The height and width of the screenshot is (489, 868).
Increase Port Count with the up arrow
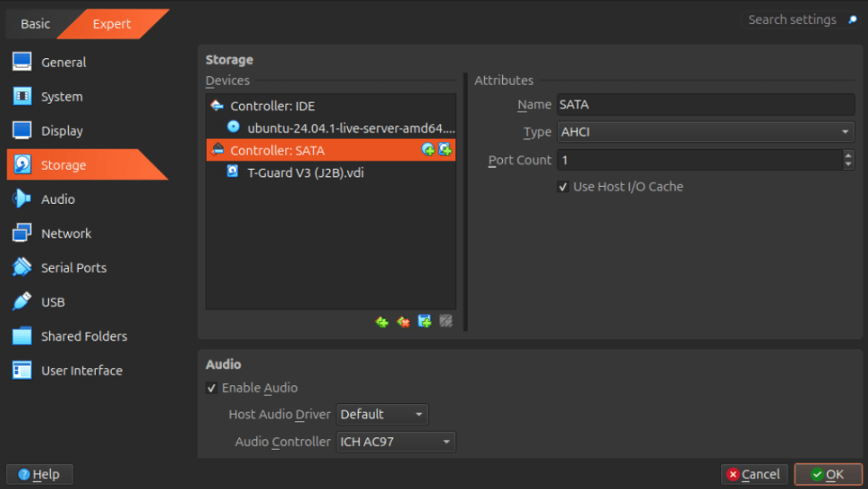848,156
